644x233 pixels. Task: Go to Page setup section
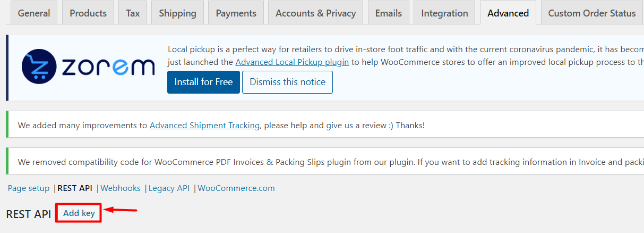point(29,188)
